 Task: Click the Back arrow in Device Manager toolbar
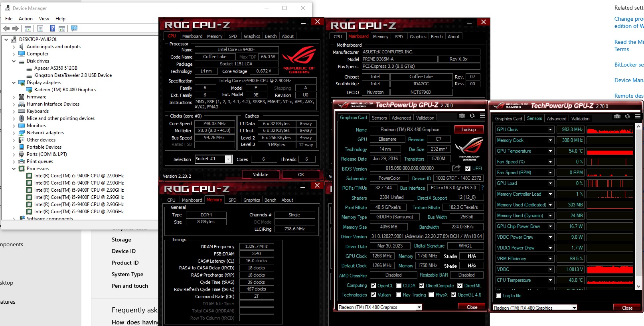coord(6,28)
